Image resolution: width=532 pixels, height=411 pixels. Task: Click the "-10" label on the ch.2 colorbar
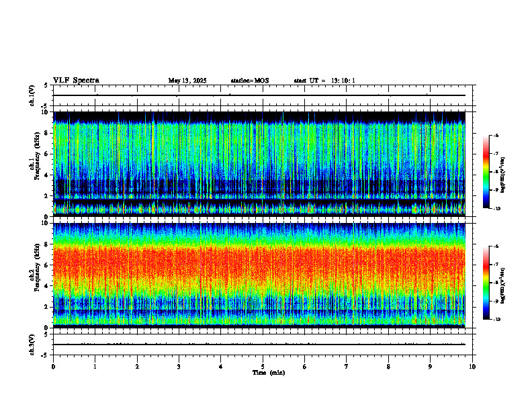point(496,320)
